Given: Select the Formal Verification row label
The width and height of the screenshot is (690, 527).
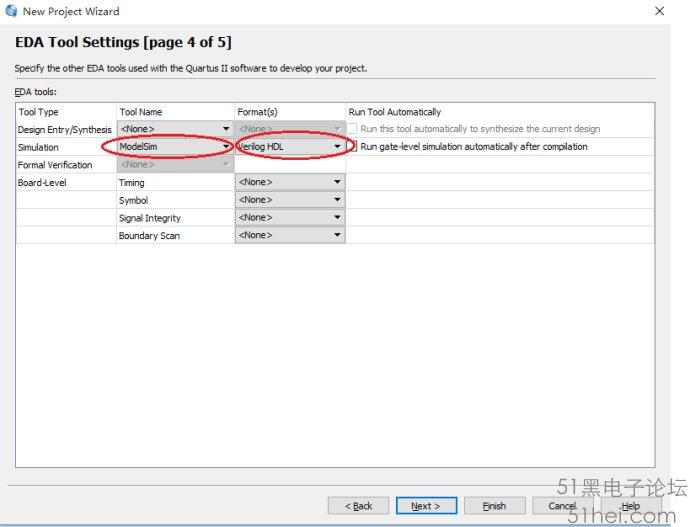Looking at the screenshot, I should click(55, 165).
